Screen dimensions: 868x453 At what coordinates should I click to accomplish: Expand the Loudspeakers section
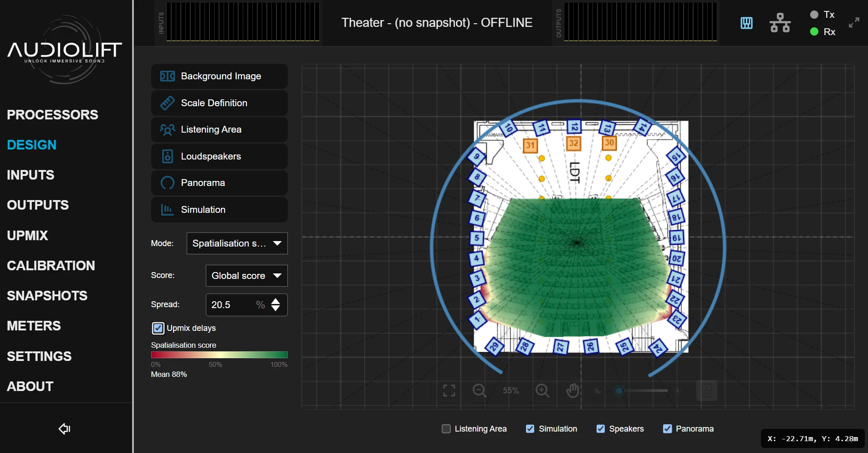pos(219,156)
